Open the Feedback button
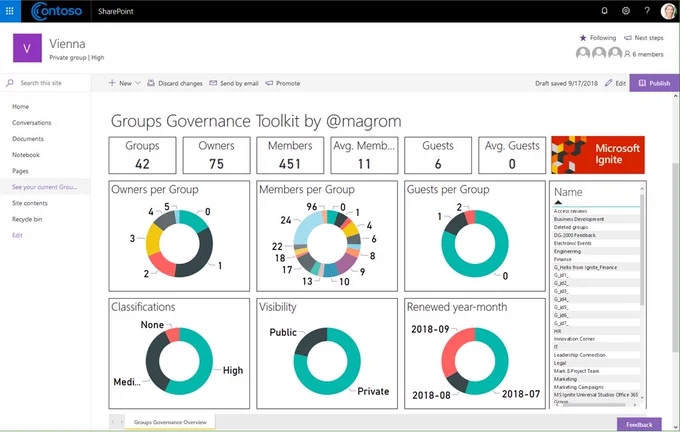The image size is (680, 432). (639, 425)
